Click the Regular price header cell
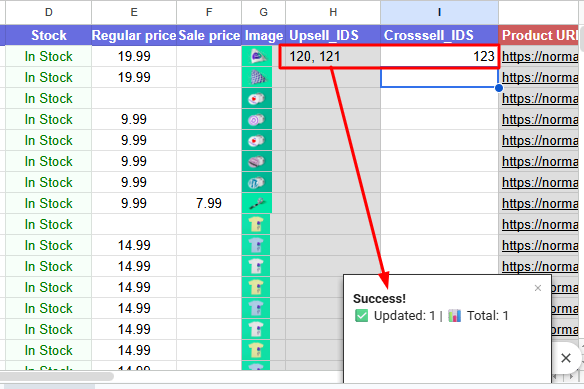The height and width of the screenshot is (389, 584). point(134,35)
